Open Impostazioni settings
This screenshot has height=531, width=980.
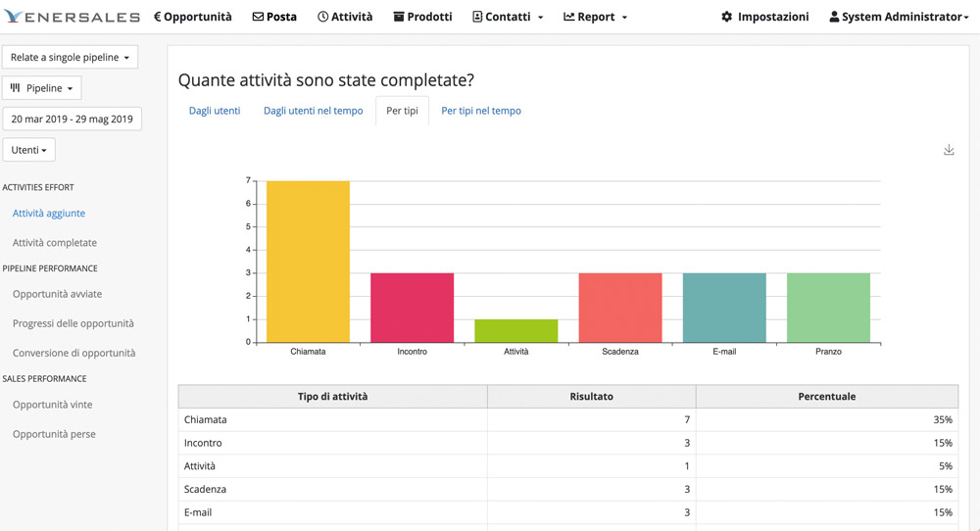tap(765, 17)
